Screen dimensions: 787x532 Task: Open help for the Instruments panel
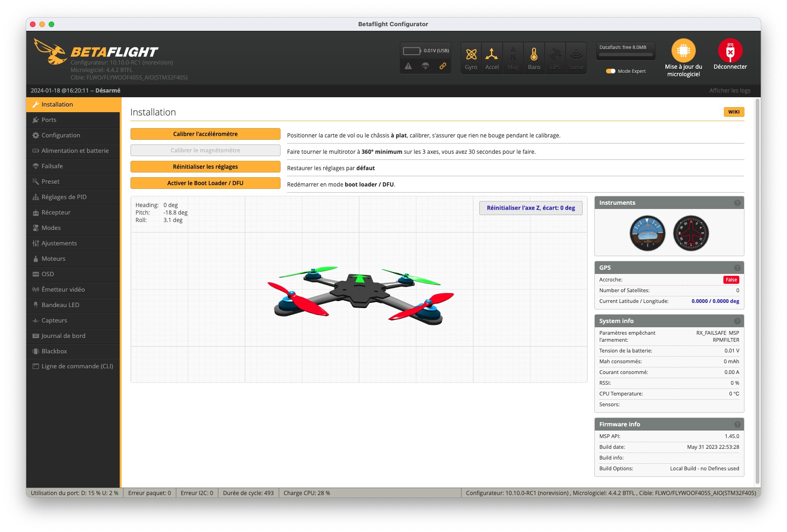(737, 203)
